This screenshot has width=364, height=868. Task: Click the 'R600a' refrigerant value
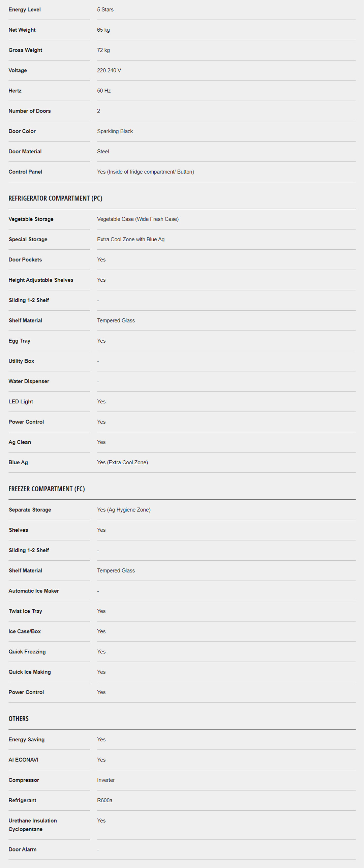[104, 800]
